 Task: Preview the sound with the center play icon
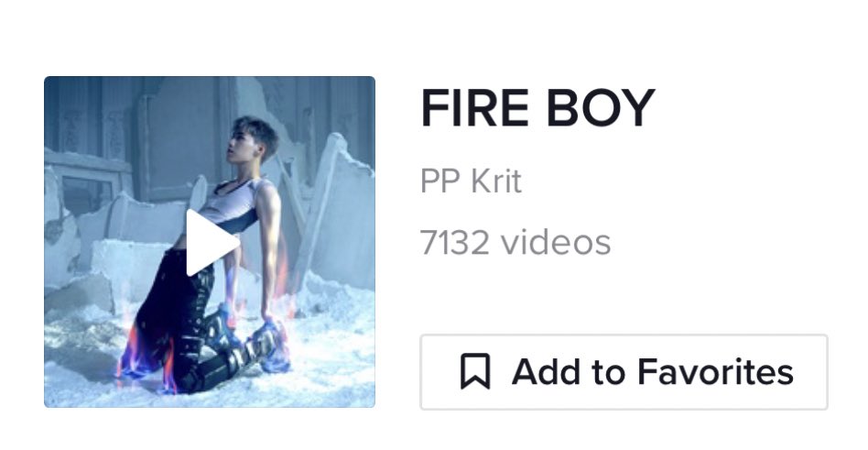(x=212, y=243)
